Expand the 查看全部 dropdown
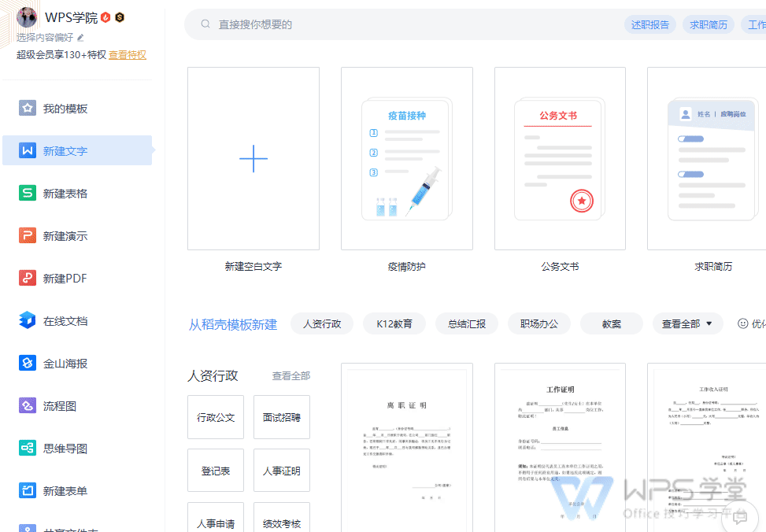Screen dimensions: 766x532 click(687, 323)
